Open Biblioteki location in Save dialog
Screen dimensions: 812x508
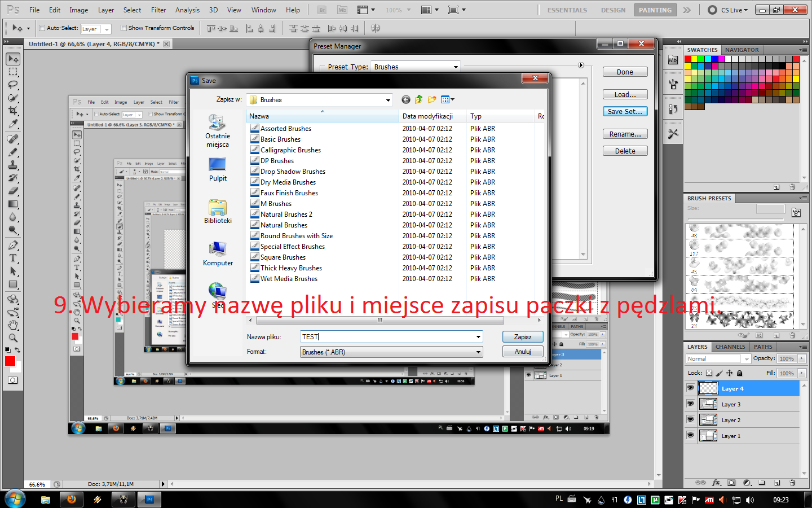(x=218, y=212)
